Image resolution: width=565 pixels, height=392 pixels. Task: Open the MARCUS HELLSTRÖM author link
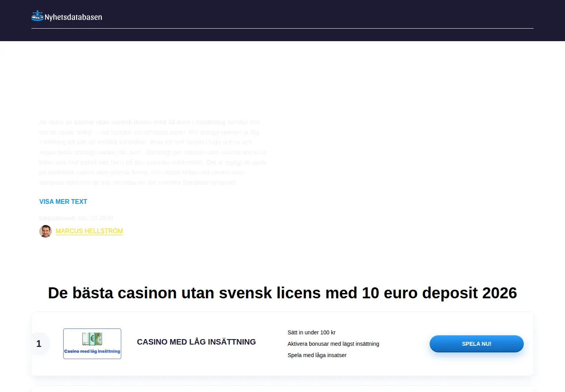pos(89,231)
